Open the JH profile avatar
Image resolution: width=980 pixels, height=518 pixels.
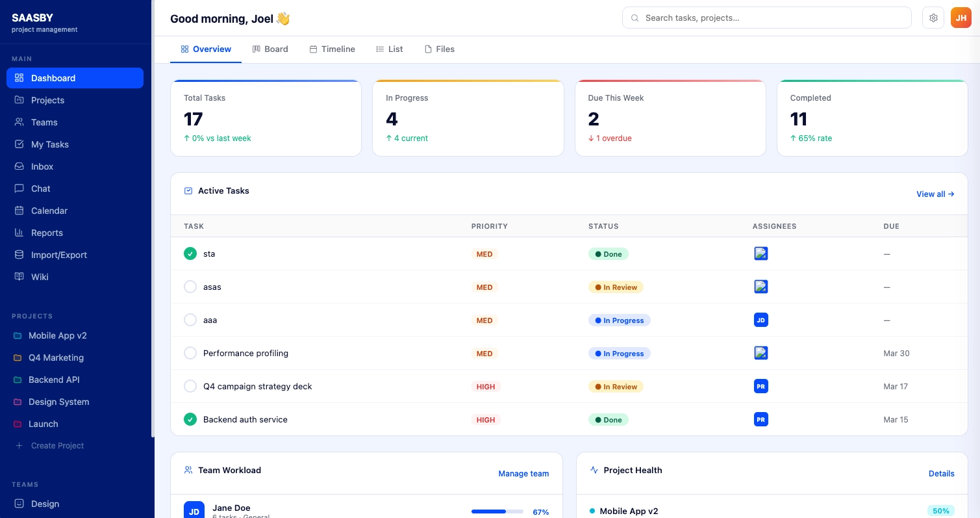[x=961, y=18]
